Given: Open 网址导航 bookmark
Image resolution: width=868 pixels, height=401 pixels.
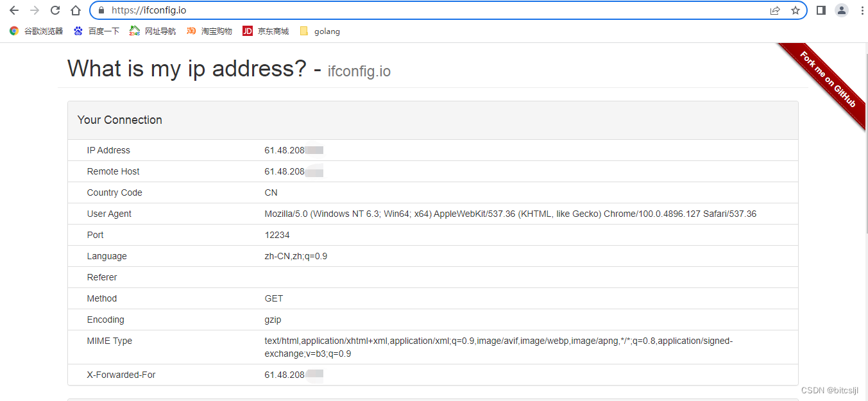Looking at the screenshot, I should 153,31.
